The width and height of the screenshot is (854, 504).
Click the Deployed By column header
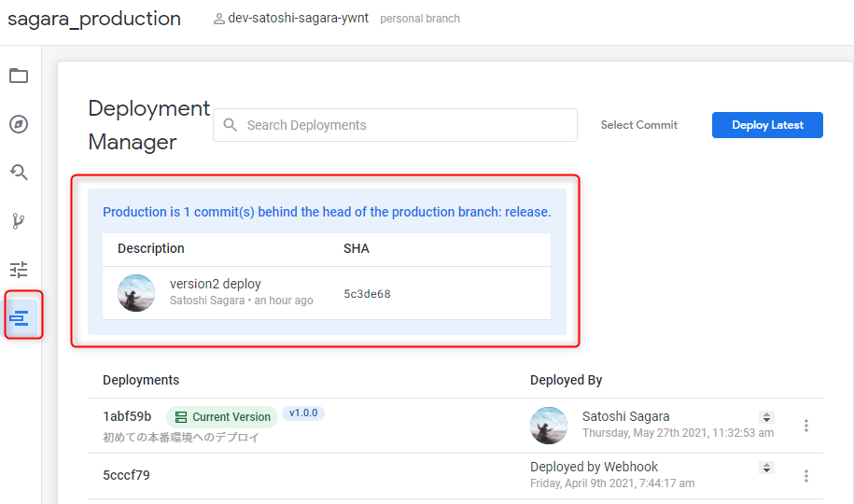pos(567,380)
